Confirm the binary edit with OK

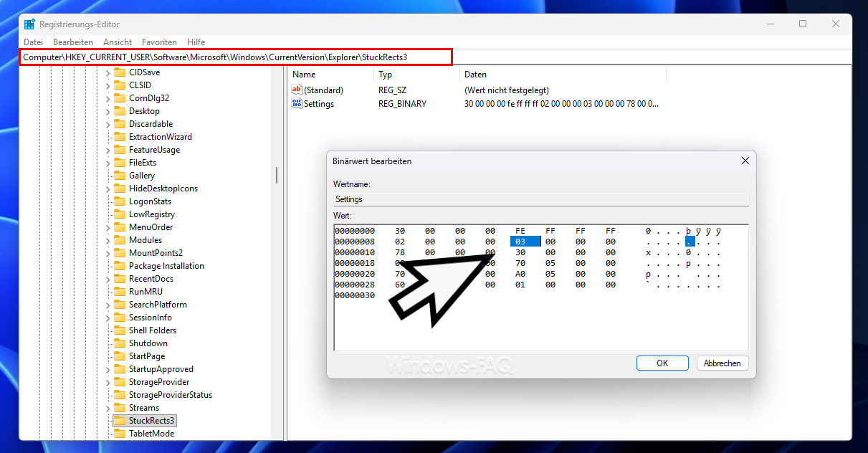pyautogui.click(x=662, y=363)
